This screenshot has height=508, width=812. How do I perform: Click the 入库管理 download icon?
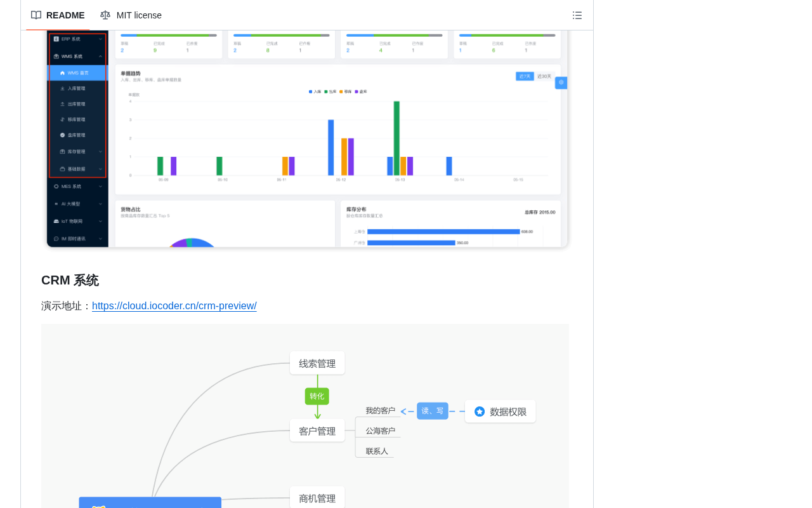[x=63, y=88]
